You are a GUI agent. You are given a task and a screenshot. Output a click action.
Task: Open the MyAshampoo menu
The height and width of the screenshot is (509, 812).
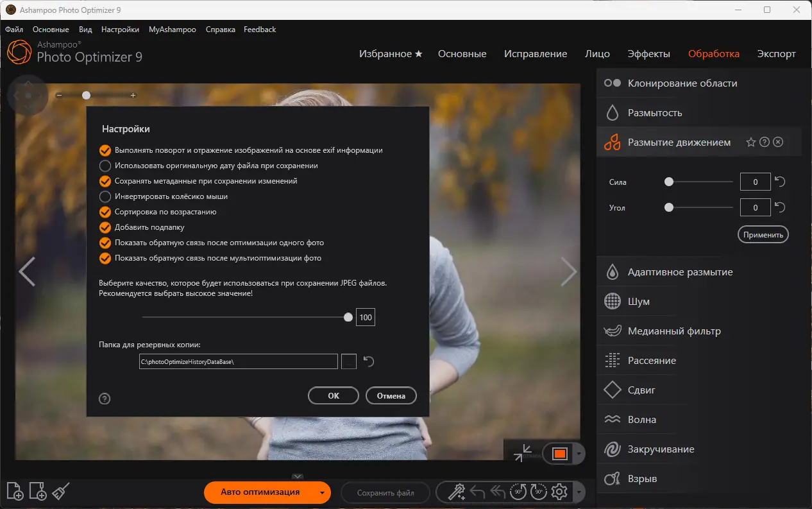(173, 30)
